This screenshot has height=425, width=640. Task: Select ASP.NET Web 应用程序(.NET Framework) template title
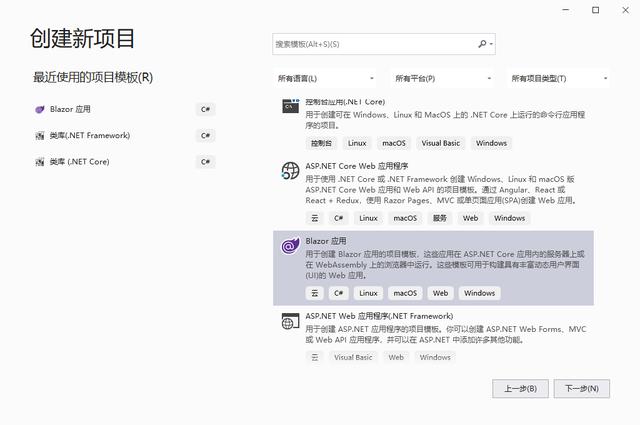click(379, 316)
